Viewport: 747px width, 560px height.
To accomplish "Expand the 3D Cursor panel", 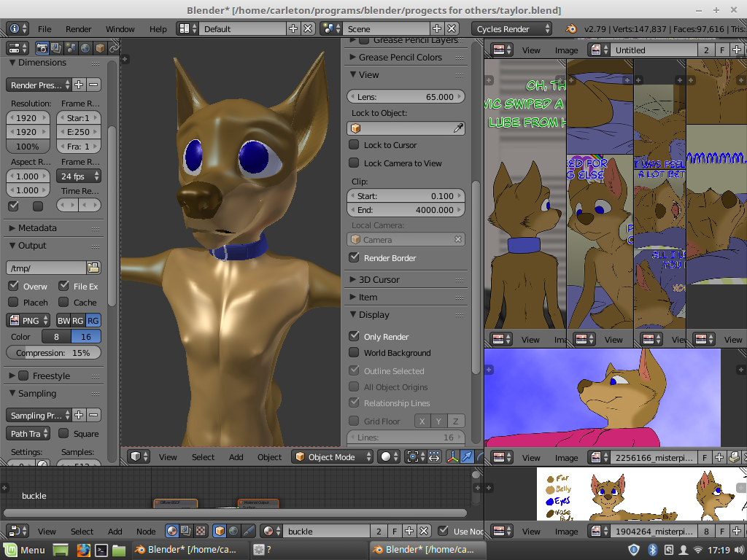I will (379, 279).
